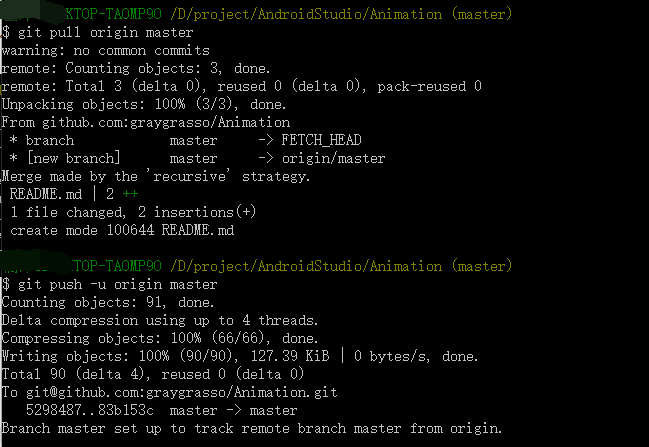Click the commit range '5298487..83b153c'
The width and height of the screenshot is (649, 447).
pos(90,410)
